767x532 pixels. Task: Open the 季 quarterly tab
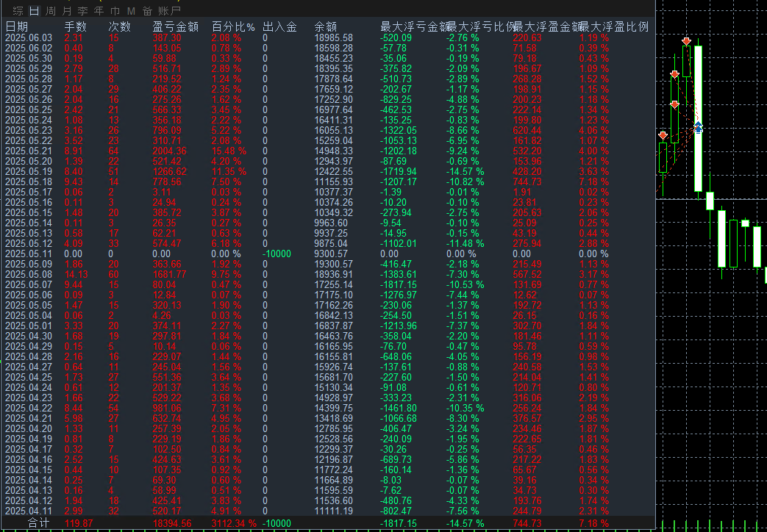tap(82, 11)
